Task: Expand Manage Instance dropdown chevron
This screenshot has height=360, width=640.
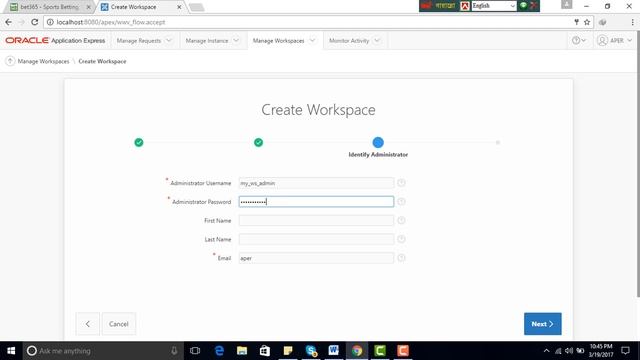Action: tap(236, 40)
